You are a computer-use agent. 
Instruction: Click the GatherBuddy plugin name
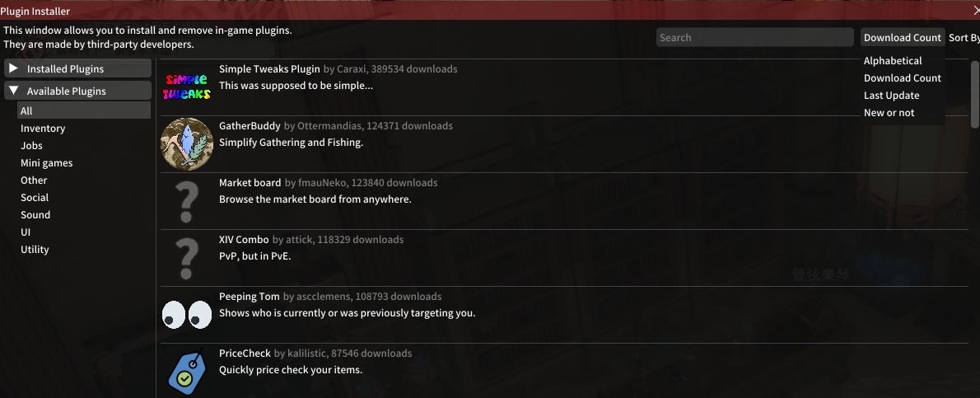tap(250, 126)
